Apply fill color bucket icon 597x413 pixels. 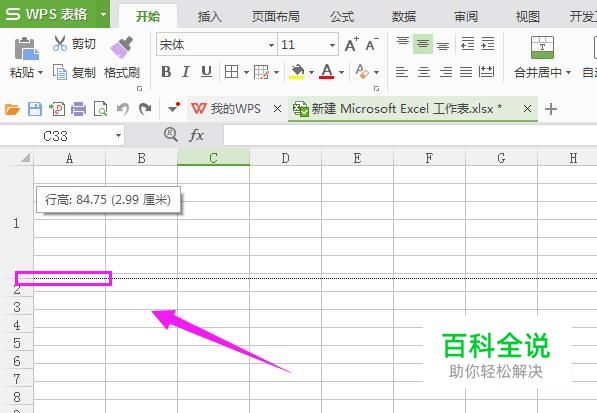(297, 72)
